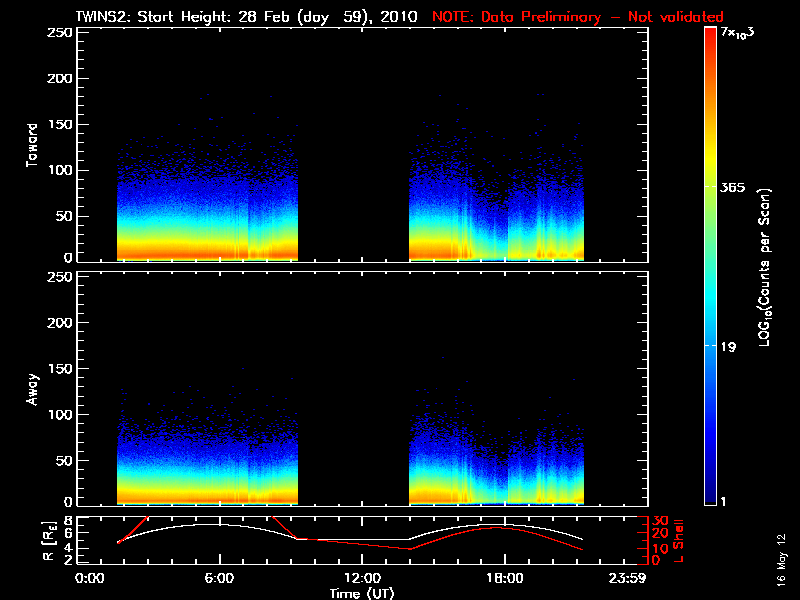Image resolution: width=800 pixels, height=600 pixels.
Task: Click the dark blue bottom of color bar
Action: coord(710,497)
